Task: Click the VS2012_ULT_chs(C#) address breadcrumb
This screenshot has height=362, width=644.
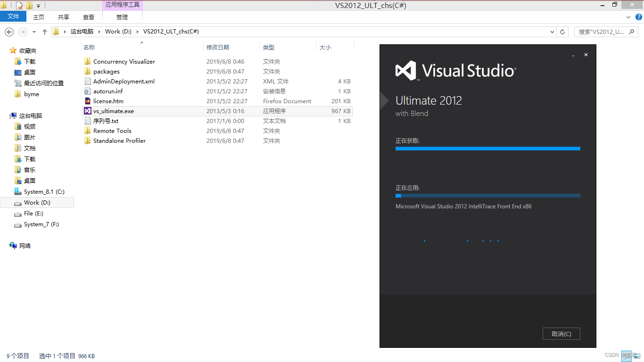Action: coord(171,32)
